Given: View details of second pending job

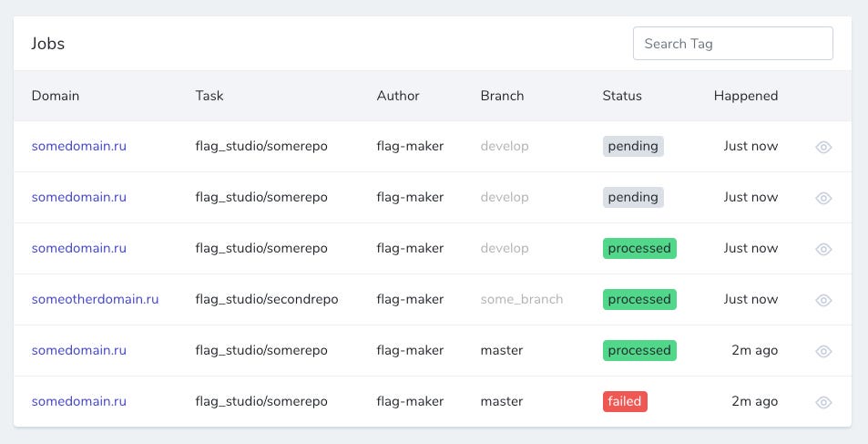Looking at the screenshot, I should pos(823,198).
